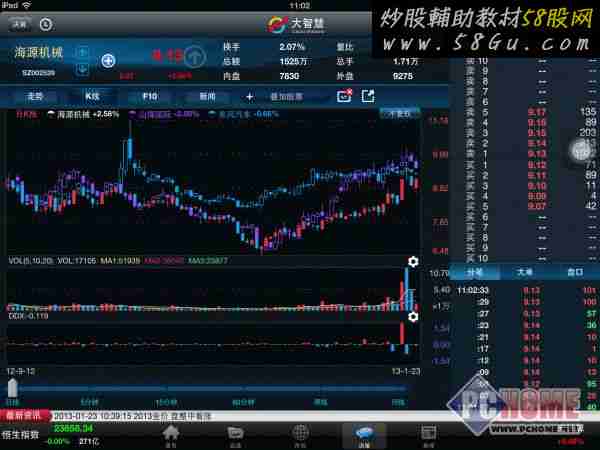Tap the clock history icon
The width and height of the screenshot is (600, 450).
point(46,24)
